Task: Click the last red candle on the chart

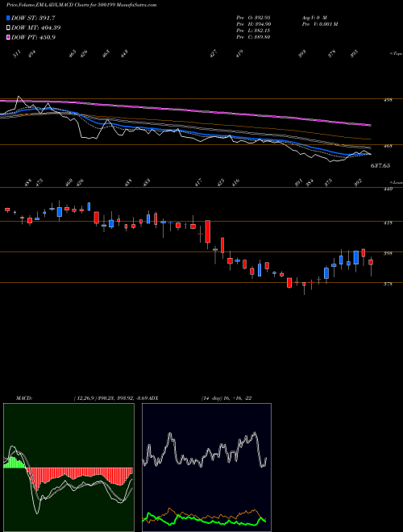Action: click(371, 262)
